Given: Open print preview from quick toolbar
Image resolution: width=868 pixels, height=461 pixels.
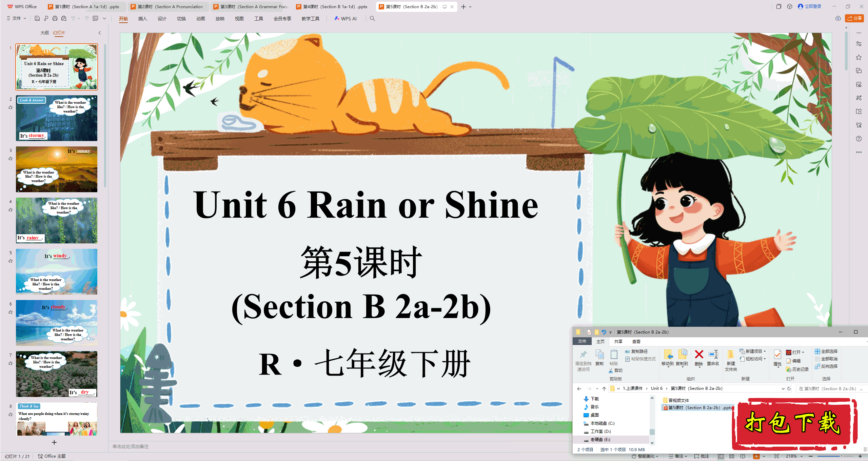Looking at the screenshot, I should pos(64,18).
